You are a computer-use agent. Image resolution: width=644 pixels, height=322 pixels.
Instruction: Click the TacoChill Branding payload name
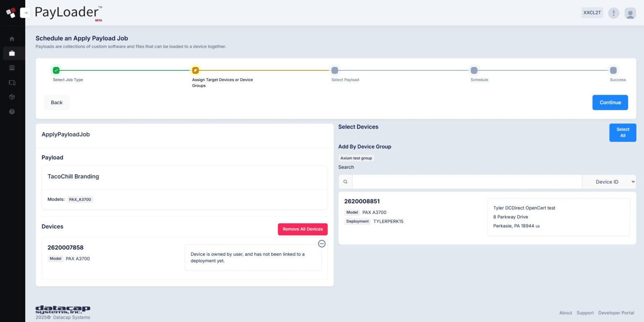tap(73, 176)
